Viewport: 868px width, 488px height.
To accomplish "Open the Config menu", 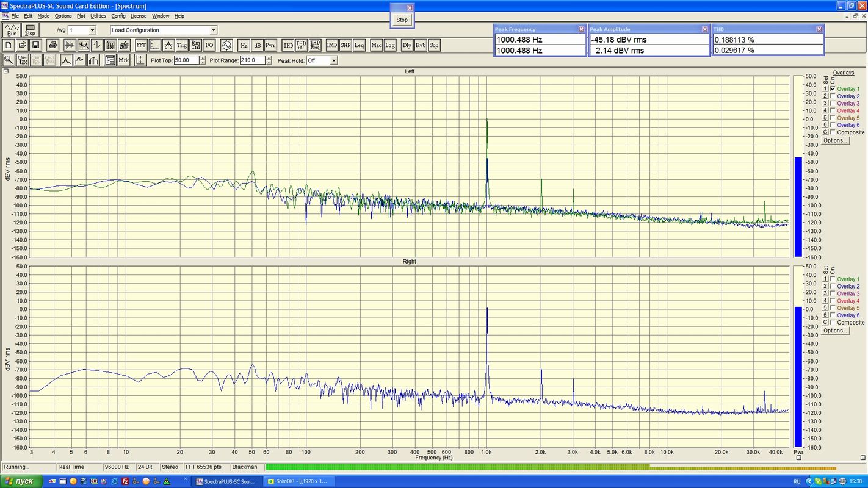I will tap(118, 16).
